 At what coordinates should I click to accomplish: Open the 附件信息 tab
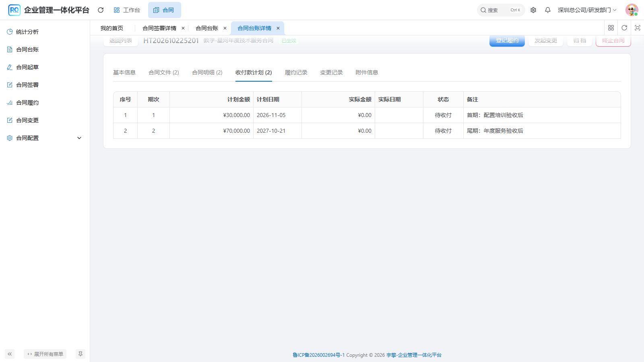pos(367,72)
